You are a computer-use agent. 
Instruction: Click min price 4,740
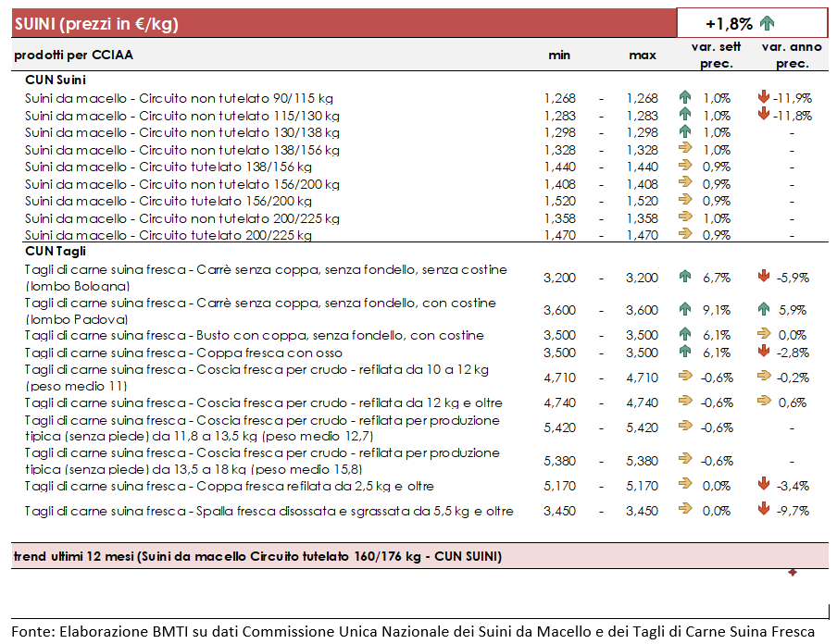560,402
